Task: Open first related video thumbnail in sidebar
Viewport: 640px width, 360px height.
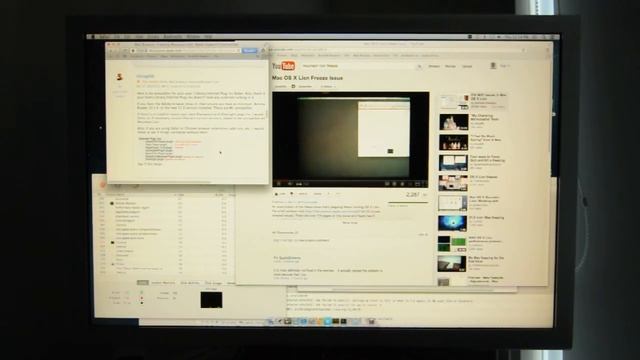Action: coord(453,102)
